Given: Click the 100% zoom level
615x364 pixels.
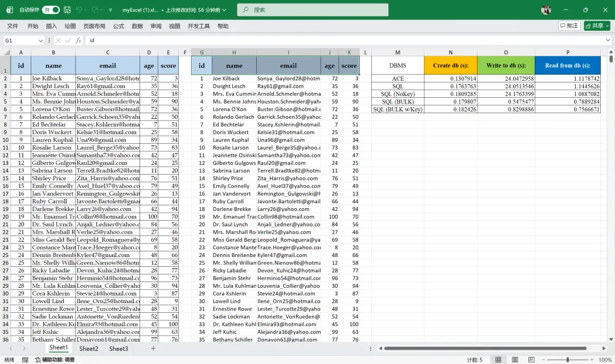Looking at the screenshot, I should coord(605,359).
